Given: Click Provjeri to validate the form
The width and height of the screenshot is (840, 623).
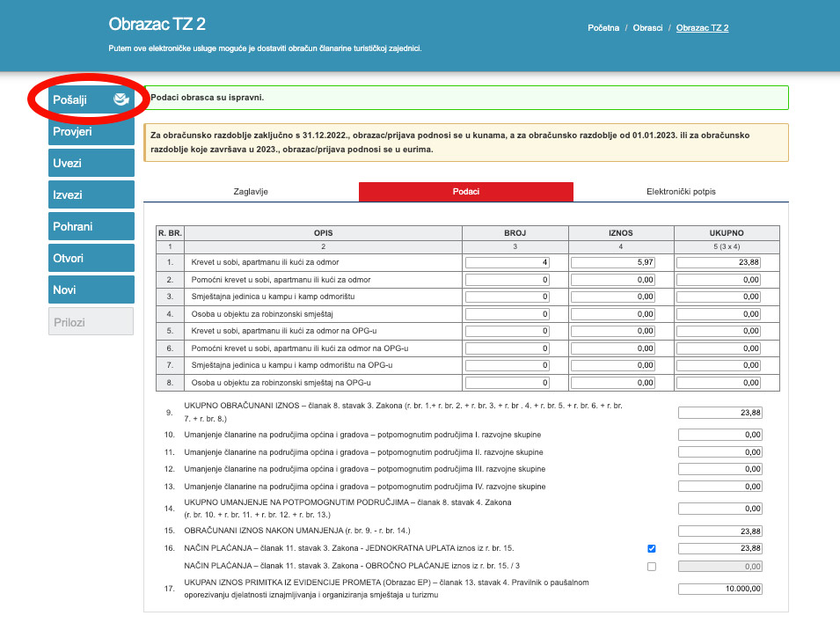Looking at the screenshot, I should click(91, 131).
